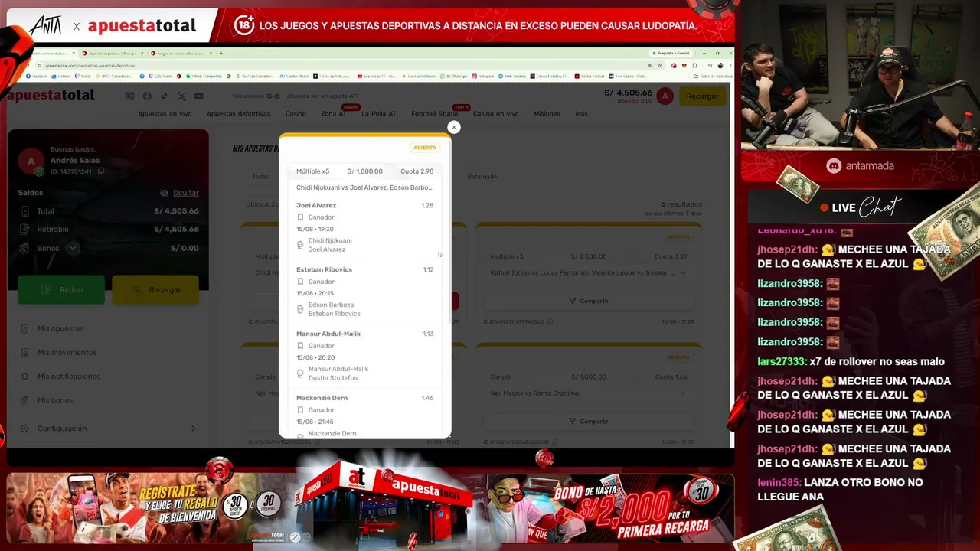This screenshot has width=980, height=551.
Task: Open the Casino en vivo menu item
Action: coord(495,114)
